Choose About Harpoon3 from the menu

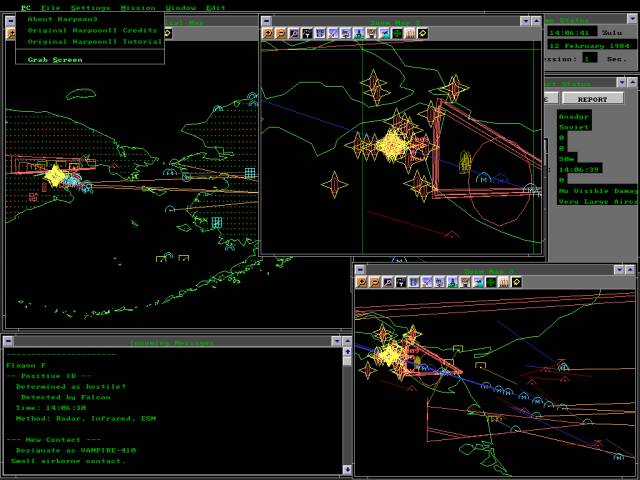coord(62,19)
